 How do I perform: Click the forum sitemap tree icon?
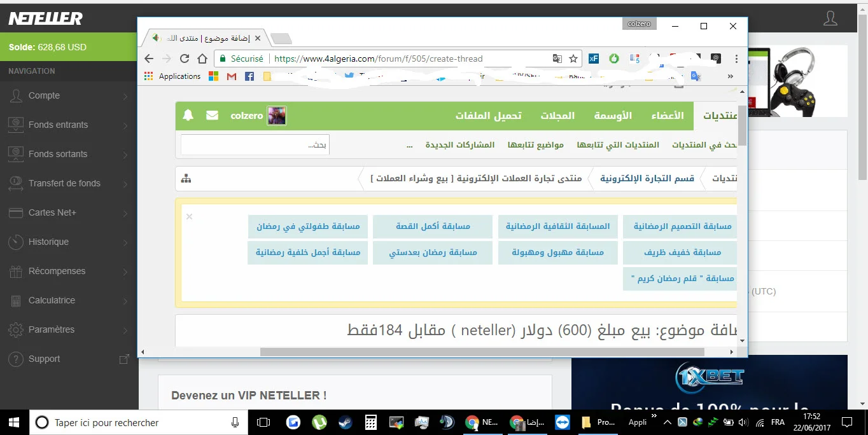186,179
